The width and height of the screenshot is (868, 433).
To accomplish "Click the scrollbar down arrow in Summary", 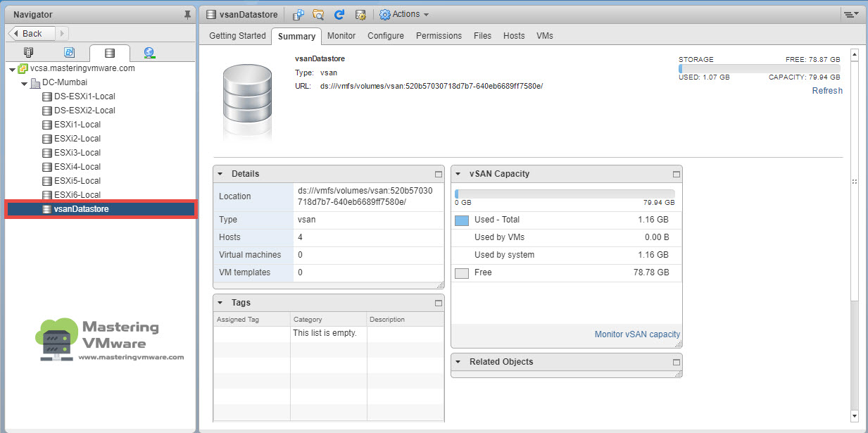I will coord(855,416).
